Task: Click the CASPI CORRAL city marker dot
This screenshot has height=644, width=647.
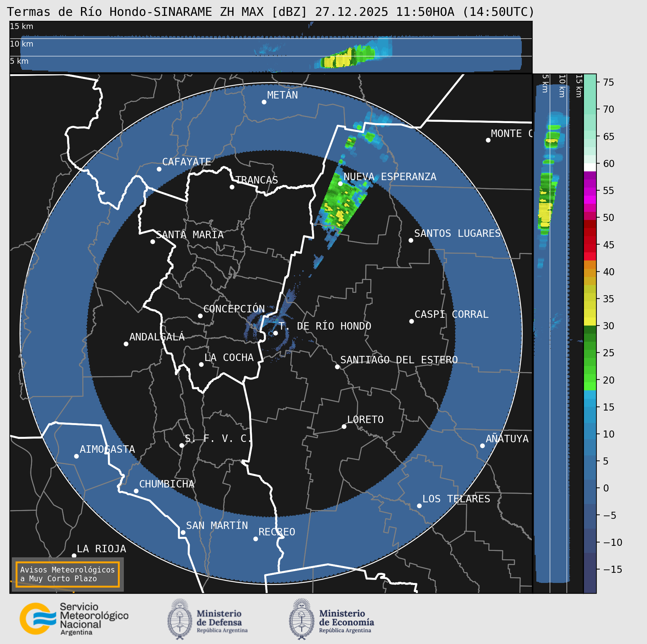Action: tap(411, 321)
